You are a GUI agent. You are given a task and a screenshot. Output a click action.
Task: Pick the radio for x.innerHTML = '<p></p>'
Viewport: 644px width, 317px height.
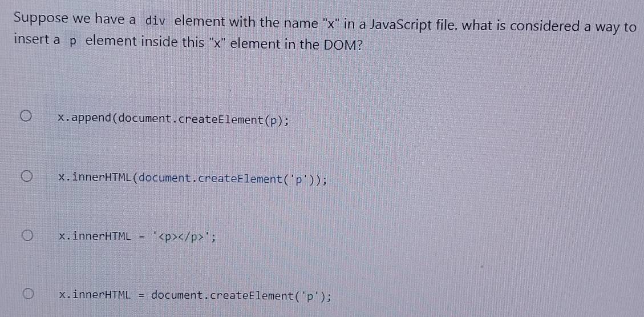pyautogui.click(x=27, y=235)
